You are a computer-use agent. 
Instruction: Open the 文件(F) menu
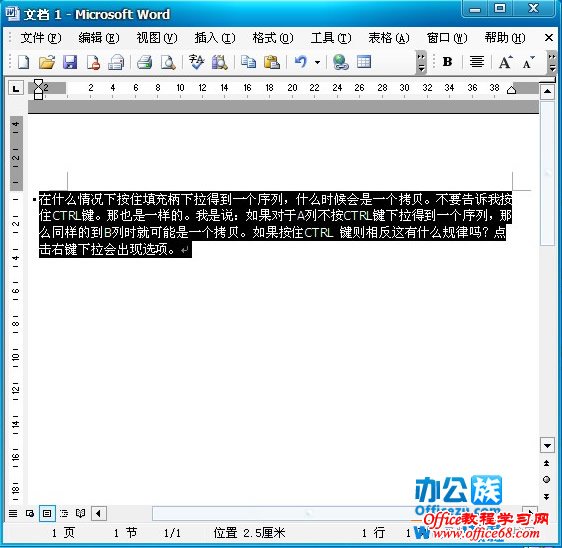click(x=41, y=38)
